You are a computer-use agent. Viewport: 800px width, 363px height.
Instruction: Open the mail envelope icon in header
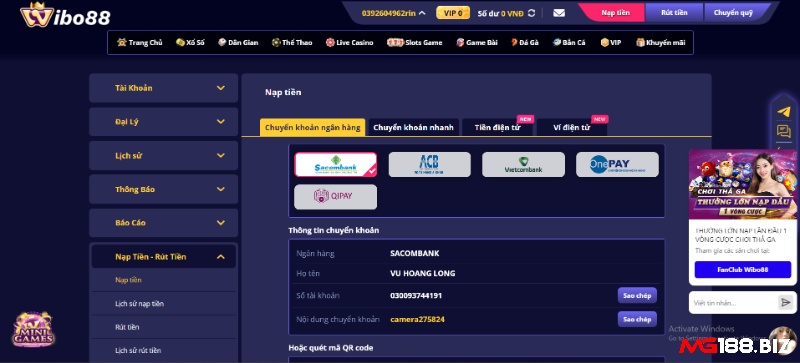click(559, 13)
